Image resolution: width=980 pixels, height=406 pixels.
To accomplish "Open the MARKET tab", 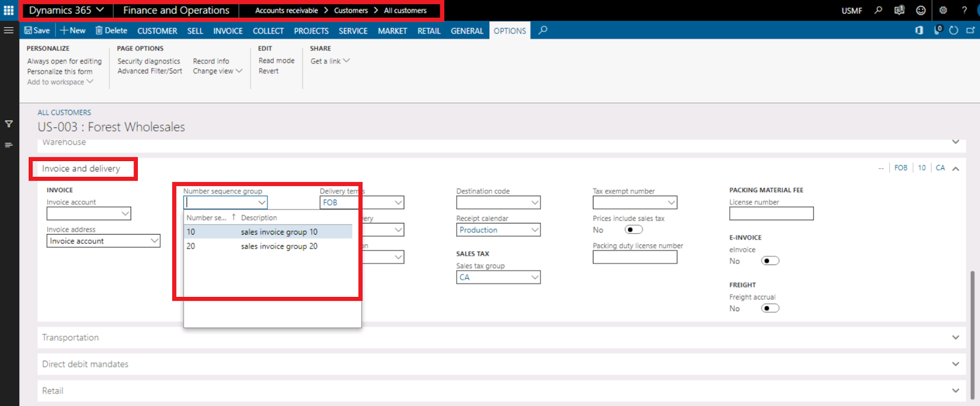I will tap(392, 31).
